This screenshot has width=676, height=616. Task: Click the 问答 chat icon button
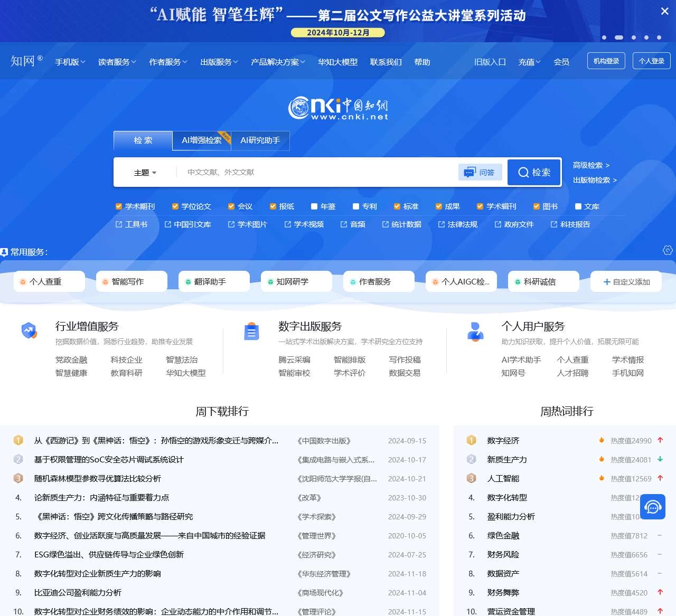(480, 172)
